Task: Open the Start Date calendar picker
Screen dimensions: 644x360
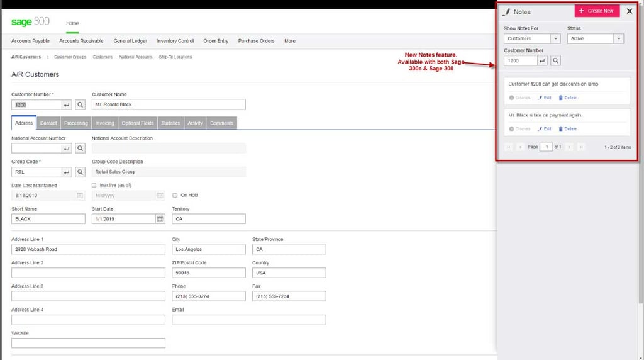Action: pos(160,219)
